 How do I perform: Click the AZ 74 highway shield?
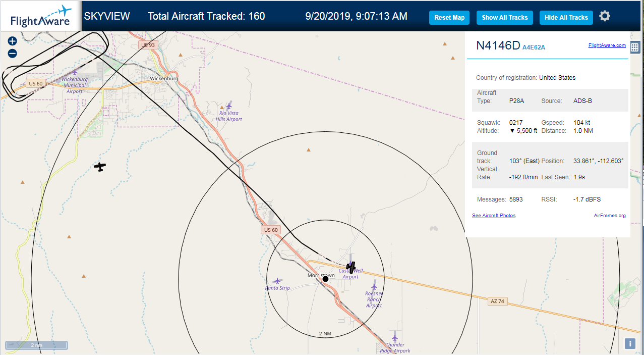click(497, 301)
